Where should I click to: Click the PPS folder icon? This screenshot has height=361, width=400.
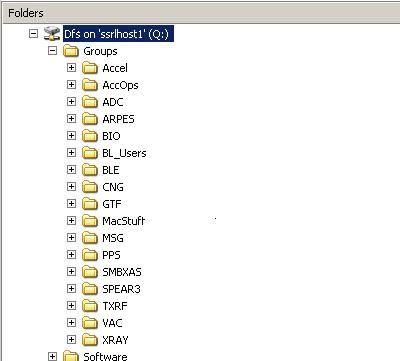[90, 255]
